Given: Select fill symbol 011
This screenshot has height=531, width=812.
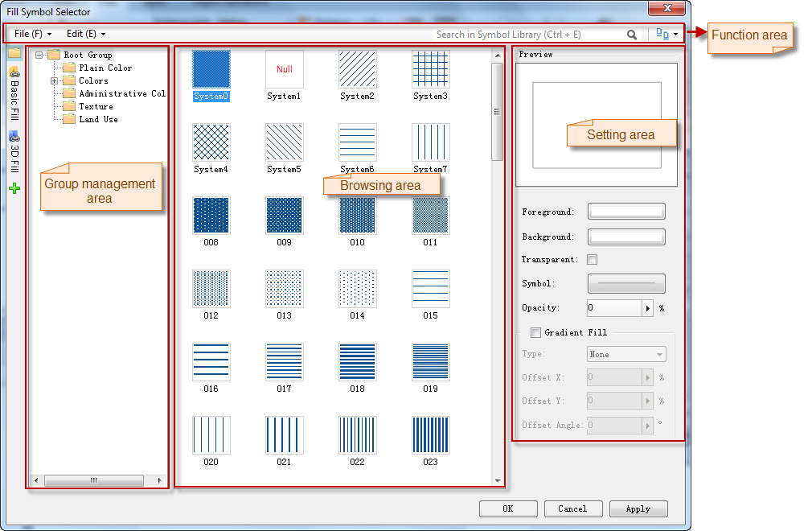Looking at the screenshot, I should tap(430, 215).
